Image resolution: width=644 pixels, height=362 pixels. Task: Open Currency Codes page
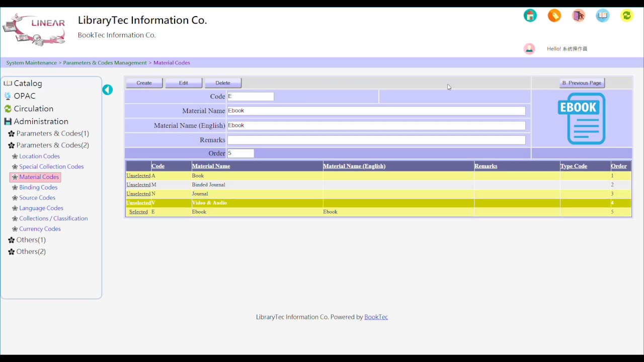(x=40, y=229)
